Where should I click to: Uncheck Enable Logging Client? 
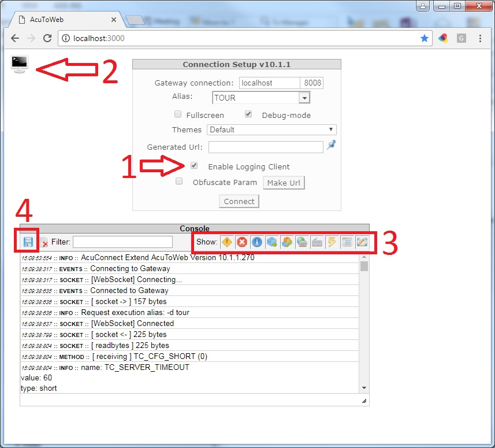coord(194,165)
